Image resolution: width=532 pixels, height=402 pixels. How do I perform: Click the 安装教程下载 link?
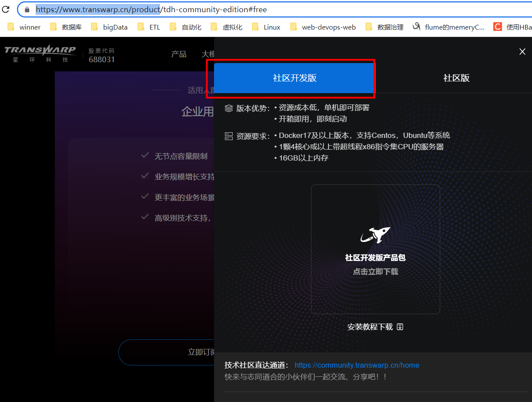(x=370, y=327)
